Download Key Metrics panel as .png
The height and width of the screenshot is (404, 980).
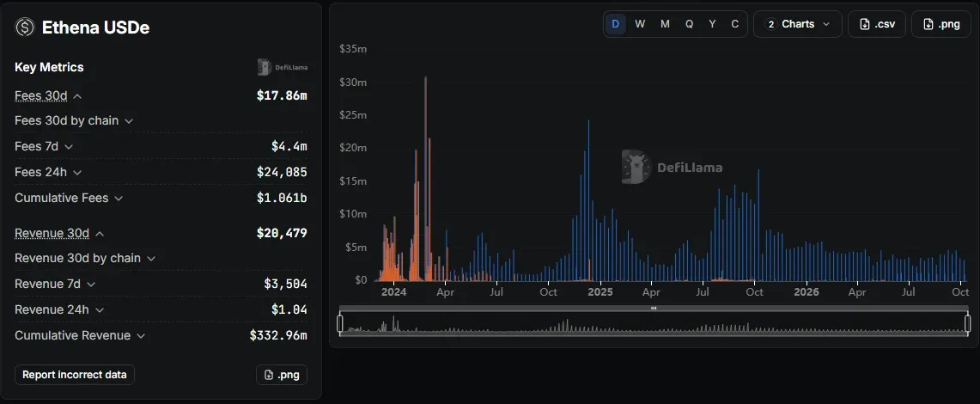click(x=281, y=375)
